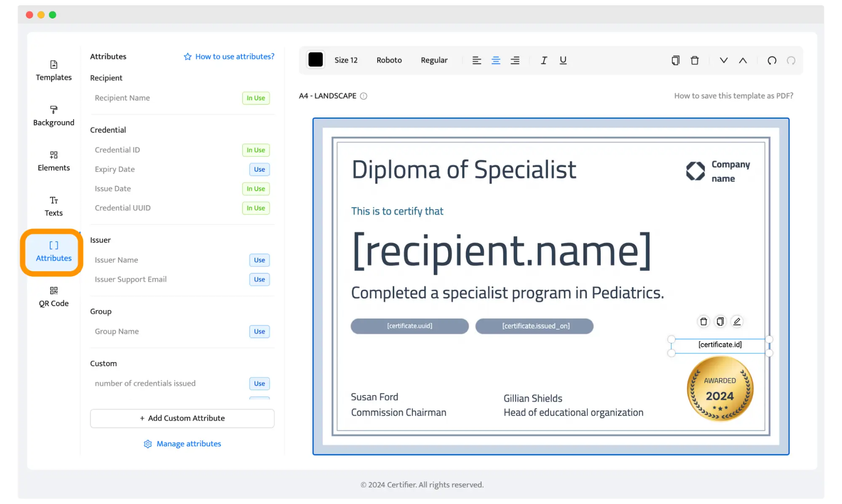
Task: Click the undo arrow icon
Action: pos(772,60)
